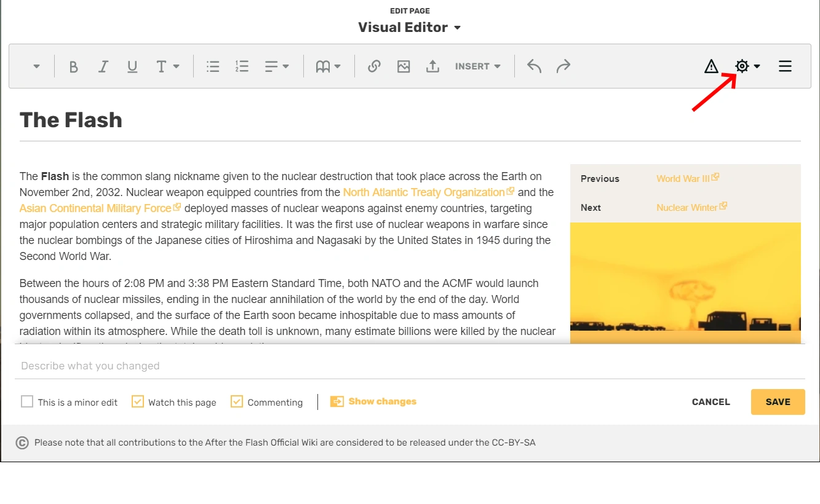This screenshot has height=504, width=820.
Task: Click the page title 'The Flash'
Action: 71,120
